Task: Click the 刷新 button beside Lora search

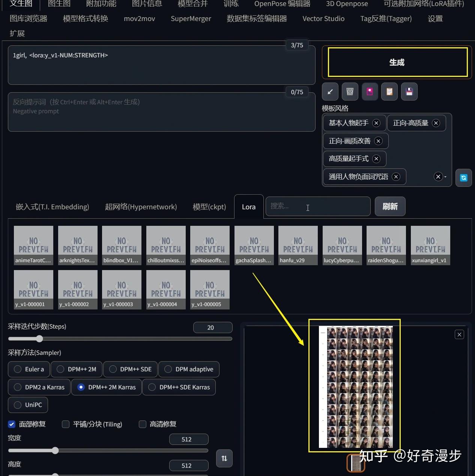Action: [x=390, y=206]
